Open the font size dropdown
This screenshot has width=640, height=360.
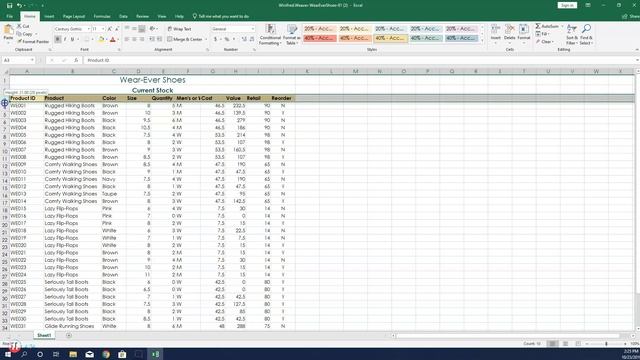point(103,29)
